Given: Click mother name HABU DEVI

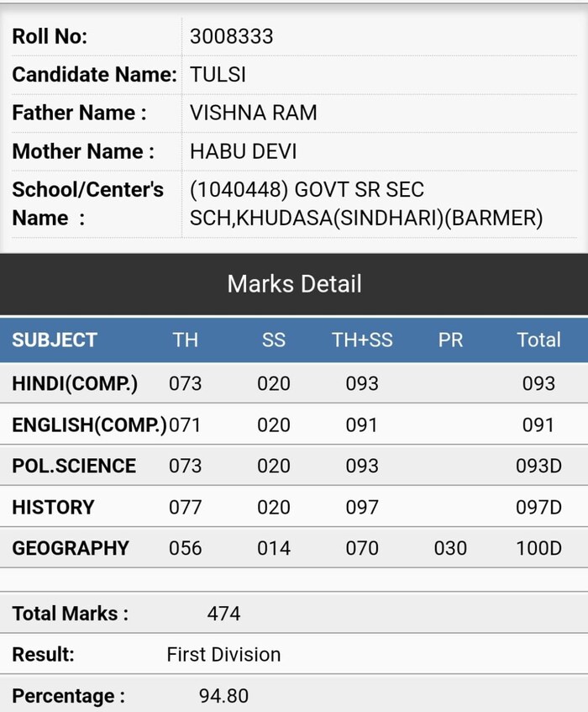Looking at the screenshot, I should point(244,151).
